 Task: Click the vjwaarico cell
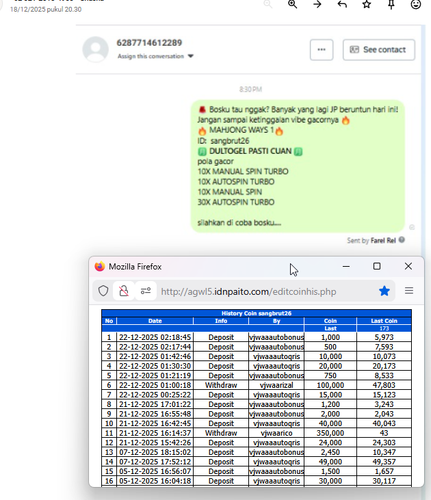[x=276, y=433]
